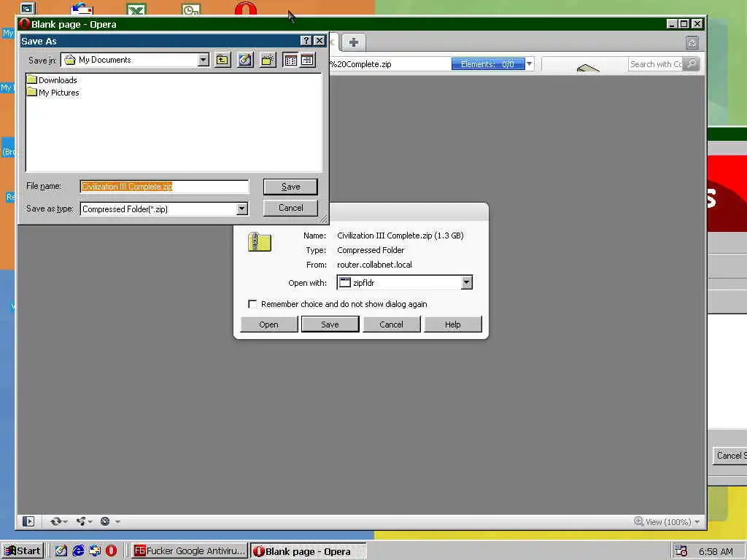Click the first quick launch notepad icon
This screenshot has width=747, height=560.
(x=61, y=551)
